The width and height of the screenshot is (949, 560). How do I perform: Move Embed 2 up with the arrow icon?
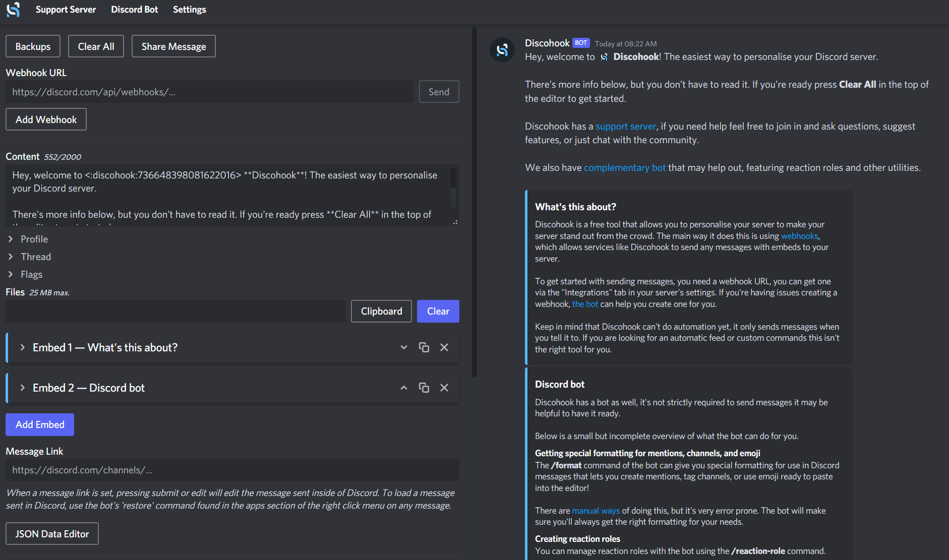point(404,388)
